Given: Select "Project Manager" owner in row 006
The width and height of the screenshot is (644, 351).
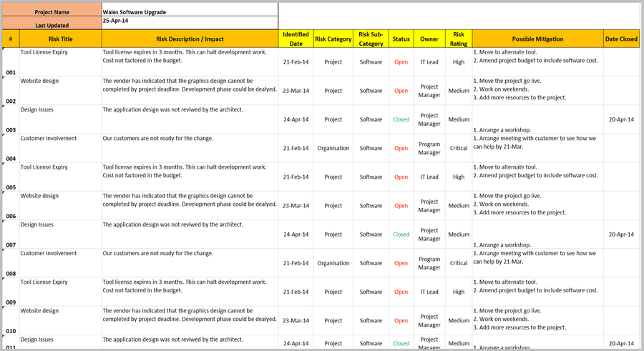Looking at the screenshot, I should [429, 206].
